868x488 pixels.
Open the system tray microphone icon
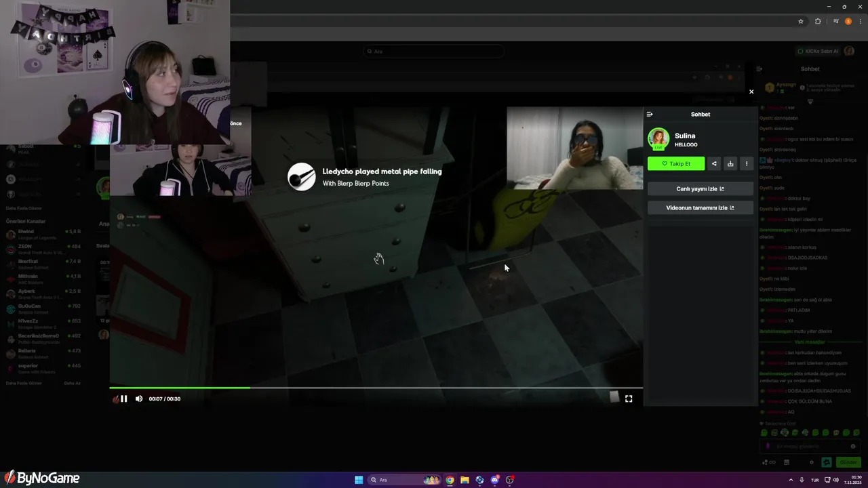802,480
